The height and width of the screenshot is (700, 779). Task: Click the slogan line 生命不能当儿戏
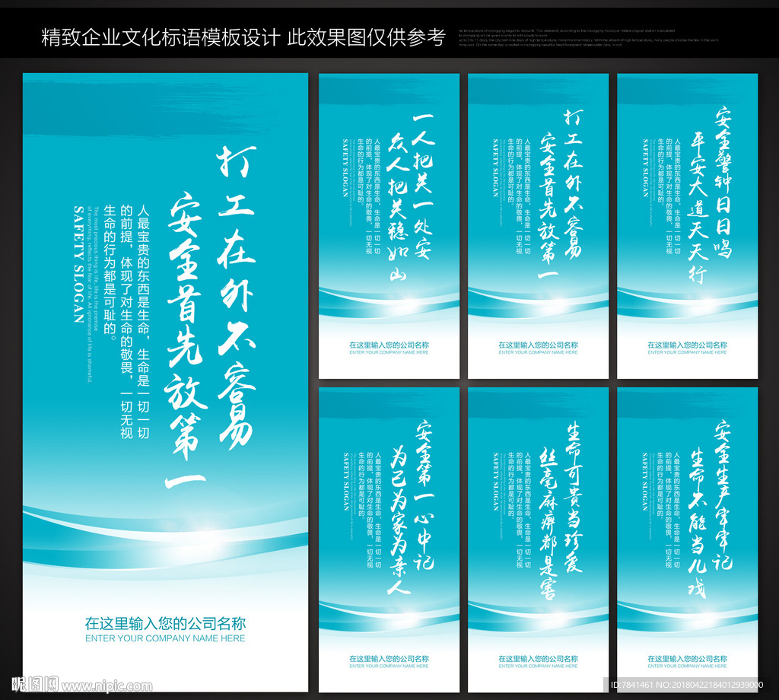[698, 523]
